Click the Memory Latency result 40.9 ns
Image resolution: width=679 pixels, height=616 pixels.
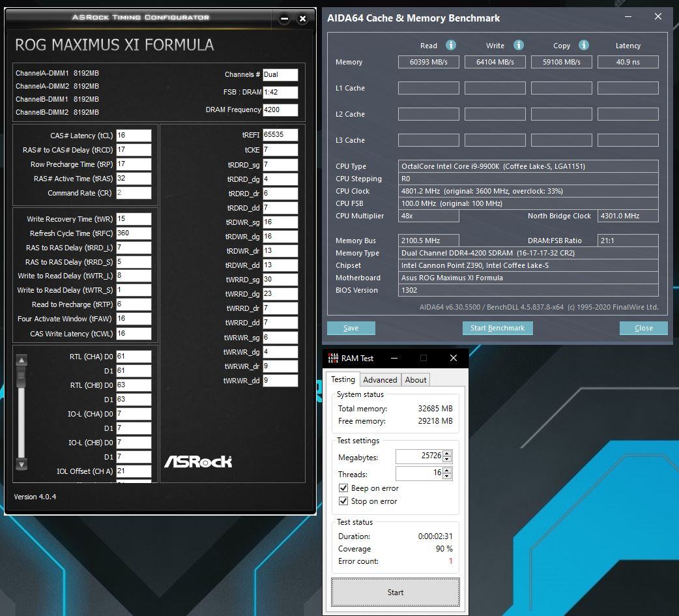click(x=628, y=62)
